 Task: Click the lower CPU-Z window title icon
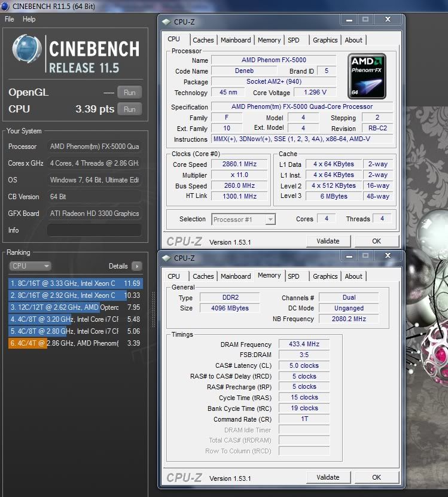tap(166, 258)
